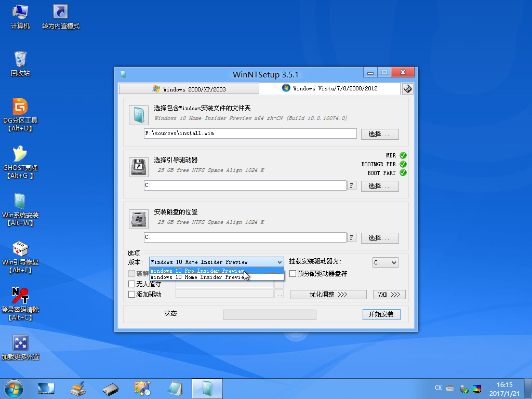Click the show desktop strip by the clock
The image size is (532, 399).
point(528,389)
